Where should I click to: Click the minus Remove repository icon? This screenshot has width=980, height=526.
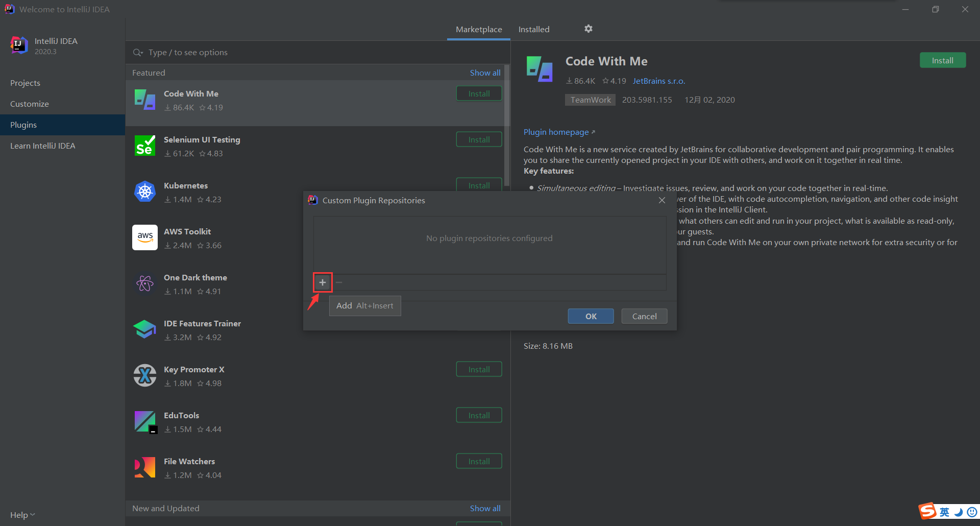[339, 282]
